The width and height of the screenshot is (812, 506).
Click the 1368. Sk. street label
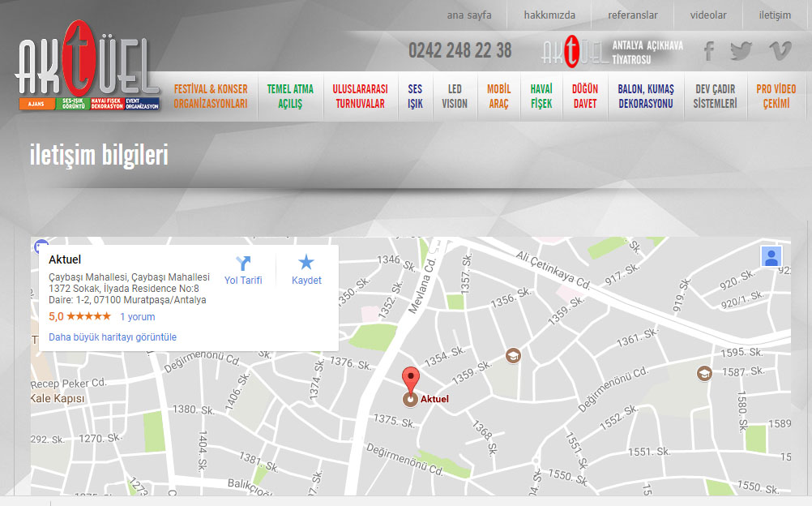tap(485, 437)
